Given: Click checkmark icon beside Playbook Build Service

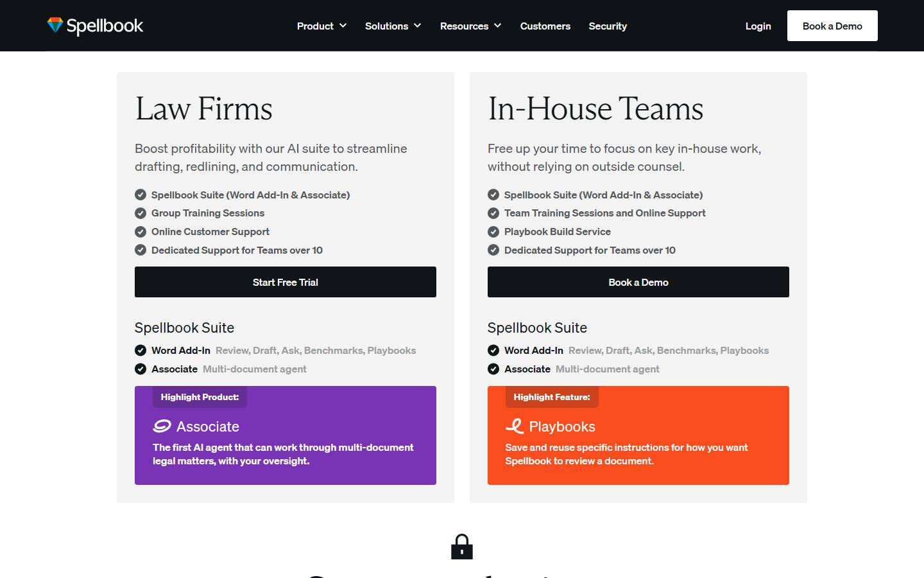Looking at the screenshot, I should 493,232.
